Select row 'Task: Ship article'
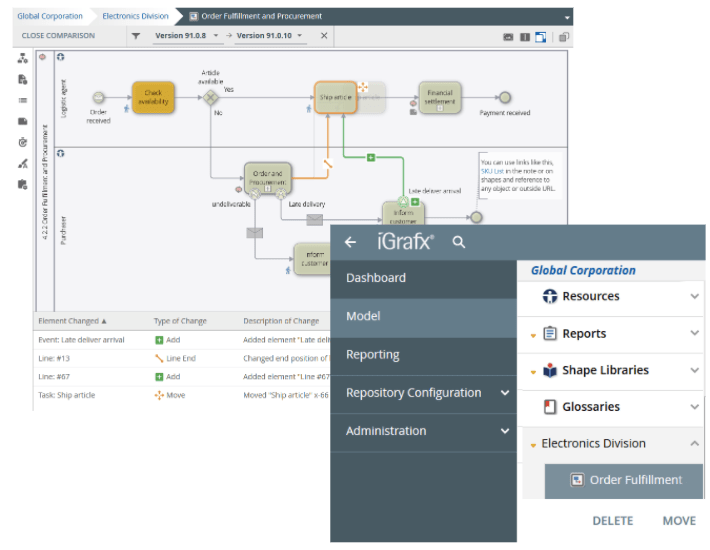710x550 pixels. [x=182, y=395]
